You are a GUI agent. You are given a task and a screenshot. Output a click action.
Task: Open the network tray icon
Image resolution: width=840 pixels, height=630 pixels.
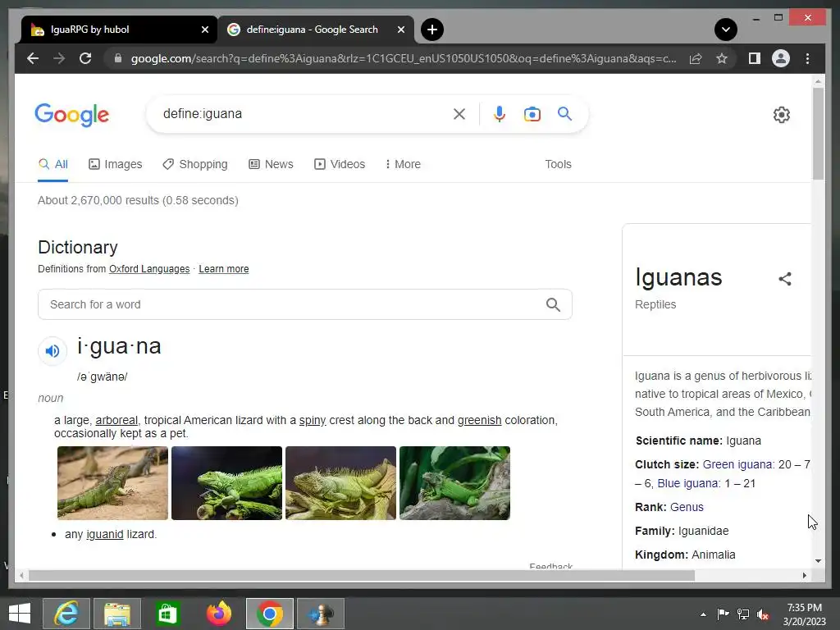pyautogui.click(x=743, y=614)
